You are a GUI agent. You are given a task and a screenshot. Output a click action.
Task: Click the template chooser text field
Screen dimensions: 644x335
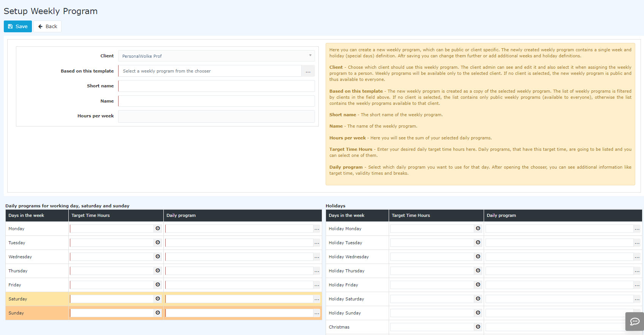[x=210, y=71]
